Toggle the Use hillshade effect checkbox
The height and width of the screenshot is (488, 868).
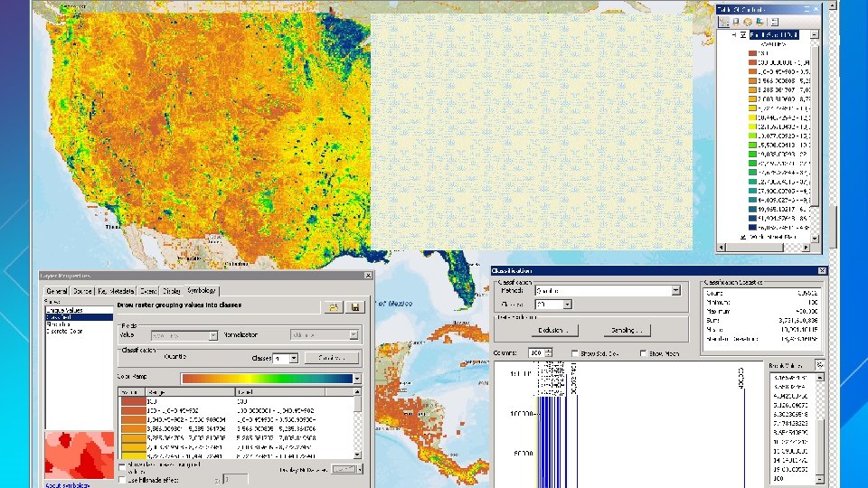122,478
